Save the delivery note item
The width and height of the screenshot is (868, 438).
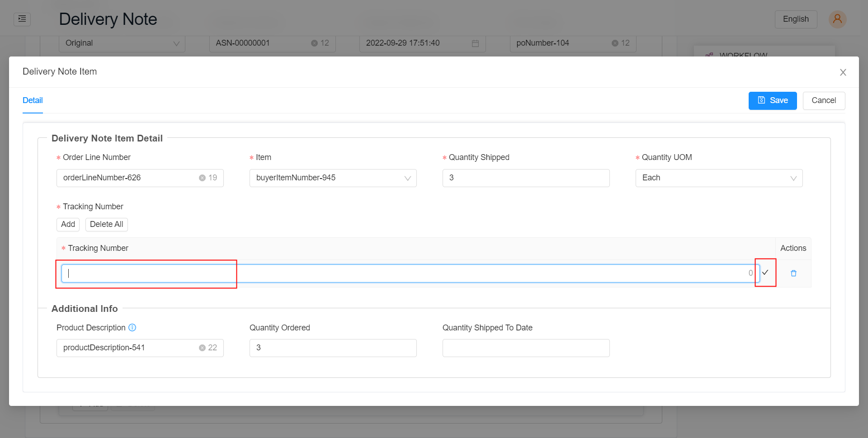coord(772,100)
